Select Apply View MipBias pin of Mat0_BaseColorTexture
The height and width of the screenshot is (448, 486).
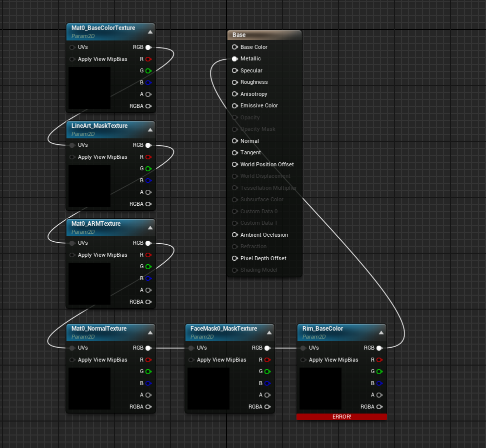point(72,59)
